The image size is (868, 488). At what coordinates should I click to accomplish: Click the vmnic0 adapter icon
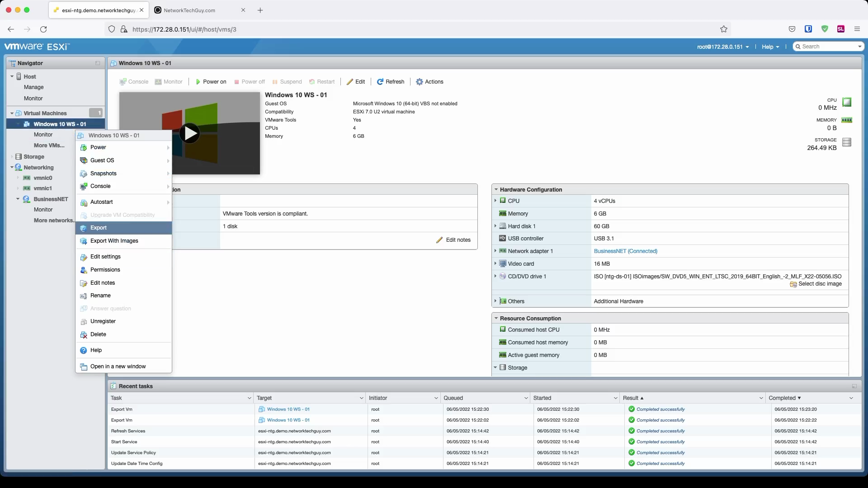27,178
